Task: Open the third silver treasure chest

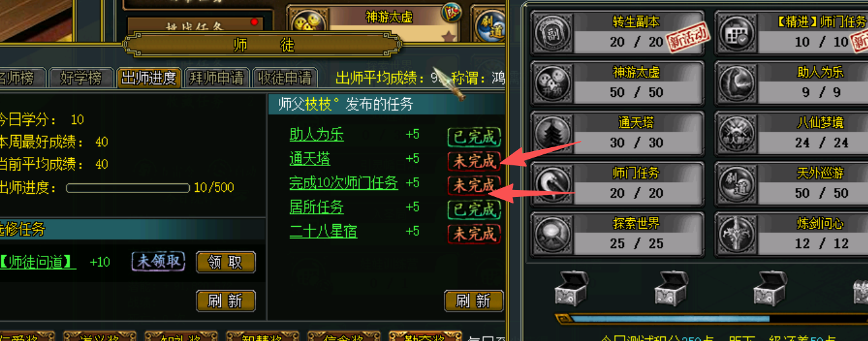Action: tap(771, 288)
